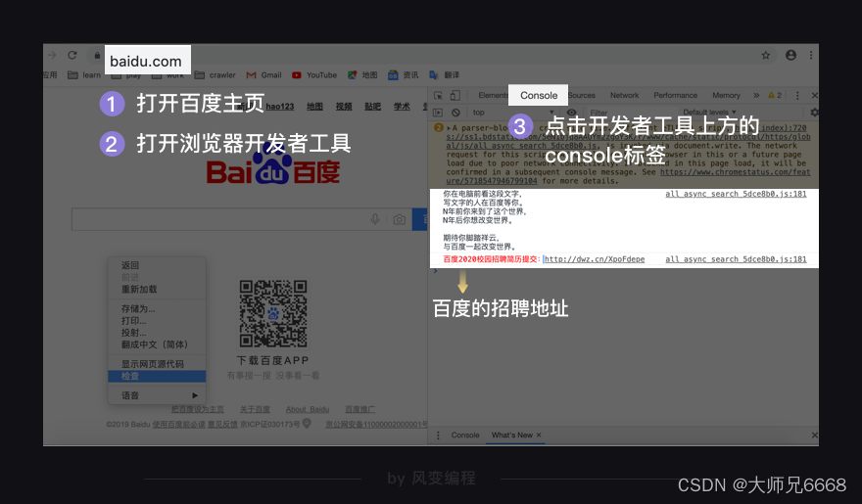Choose 翻成中文（简体）in the context menu
862x504 pixels.
158,344
